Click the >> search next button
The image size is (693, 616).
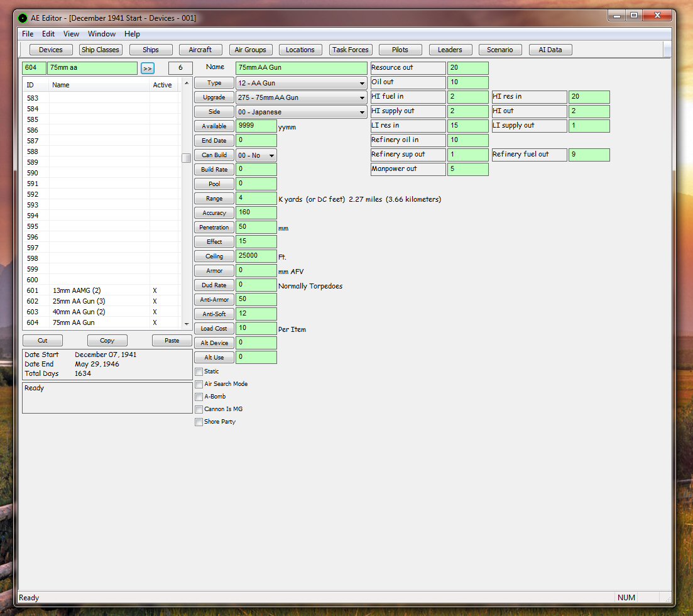[147, 68]
